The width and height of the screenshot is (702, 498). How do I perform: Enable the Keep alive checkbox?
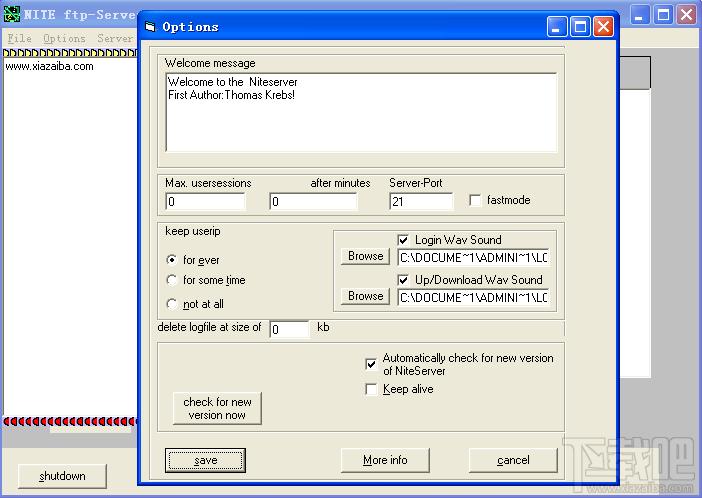[x=371, y=389]
